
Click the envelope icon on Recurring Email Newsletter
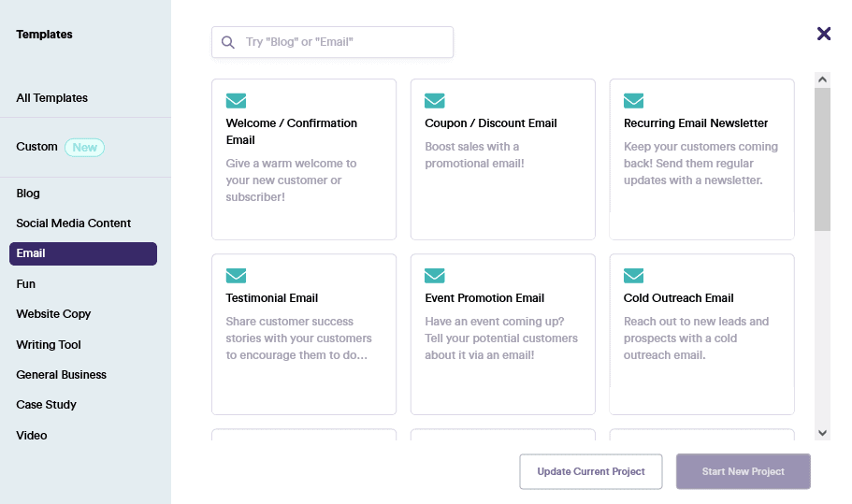pos(634,101)
